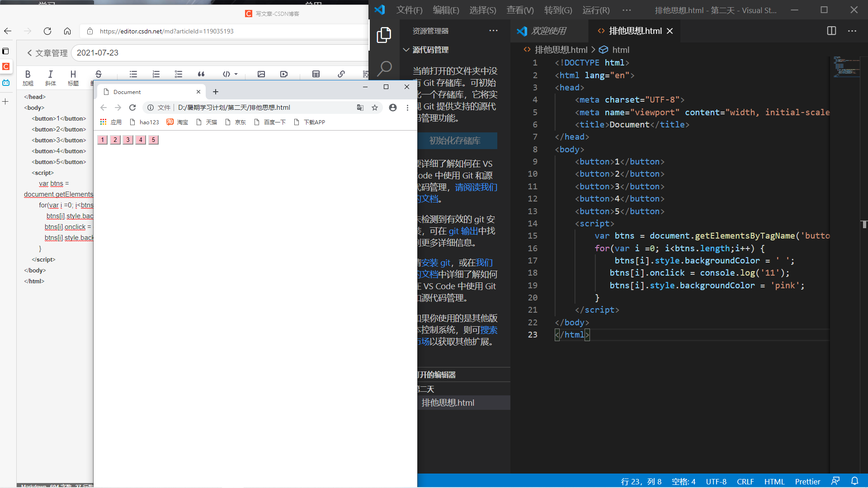This screenshot has height=488, width=868.
Task: Switch to the 欢迎使用 tab
Action: (x=548, y=31)
